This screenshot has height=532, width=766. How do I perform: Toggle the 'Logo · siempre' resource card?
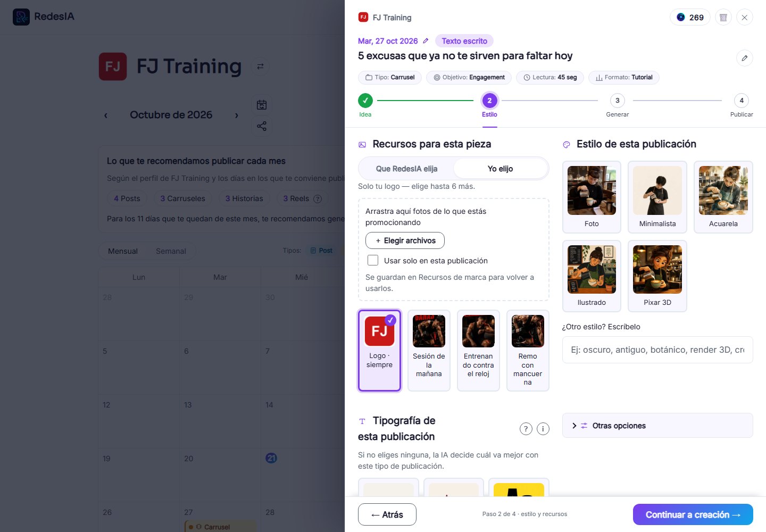pos(379,351)
